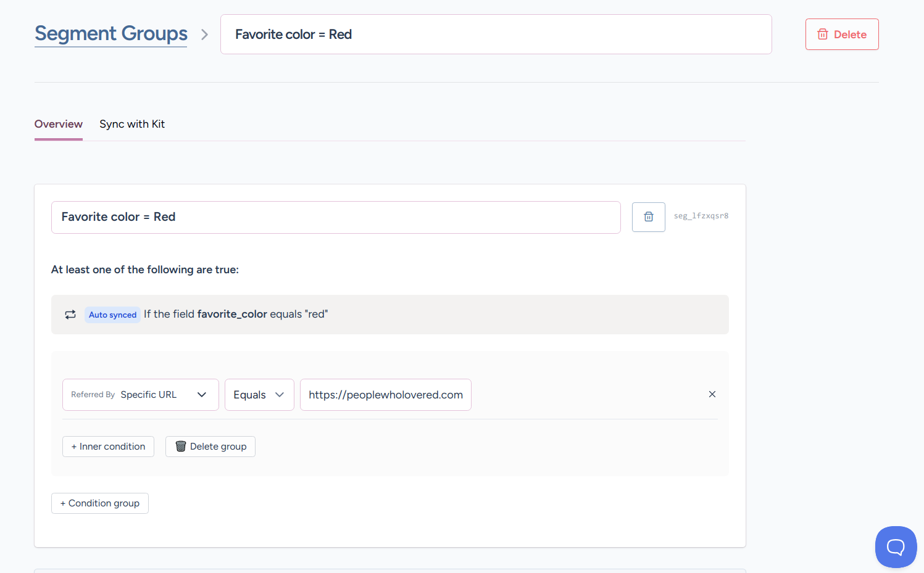Click the breadcrumb chevron arrow
924x573 pixels.
tap(204, 35)
